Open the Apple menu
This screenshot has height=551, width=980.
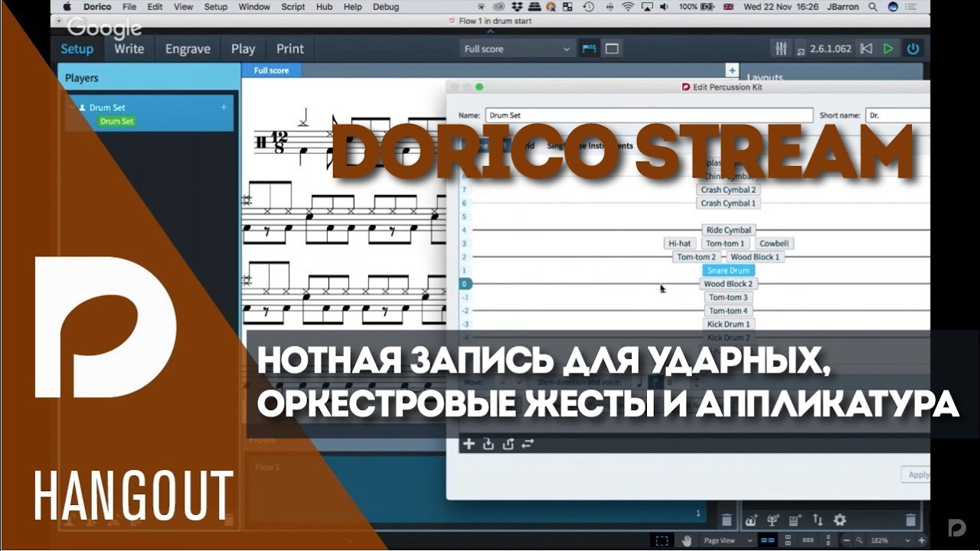[67, 7]
